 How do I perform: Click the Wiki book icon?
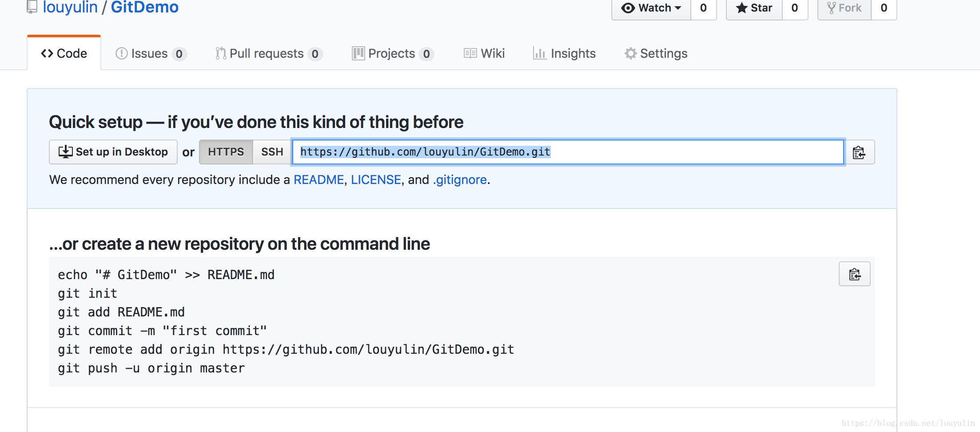click(470, 53)
